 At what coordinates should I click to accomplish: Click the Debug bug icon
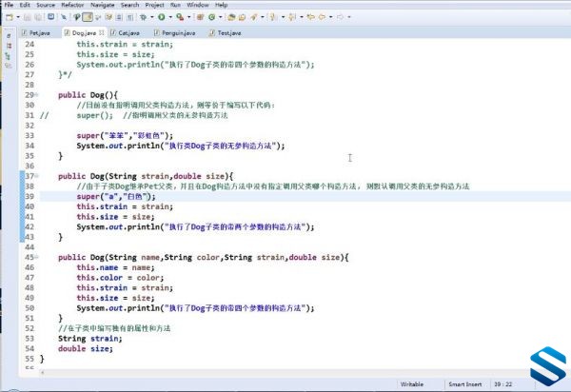click(x=143, y=17)
